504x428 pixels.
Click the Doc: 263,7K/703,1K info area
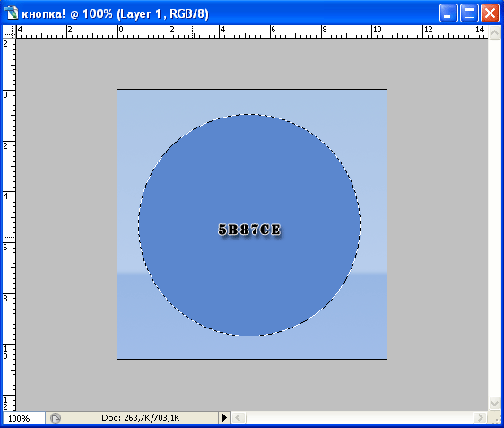[141, 418]
